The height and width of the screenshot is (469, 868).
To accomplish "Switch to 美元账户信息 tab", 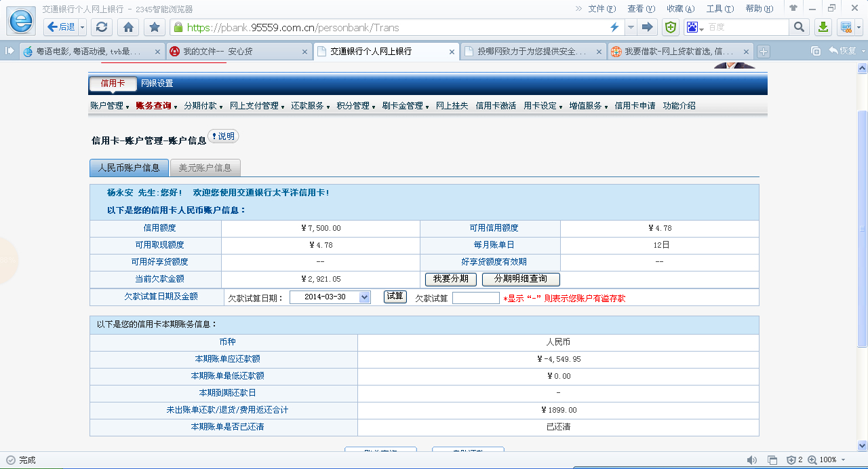I will tap(205, 168).
